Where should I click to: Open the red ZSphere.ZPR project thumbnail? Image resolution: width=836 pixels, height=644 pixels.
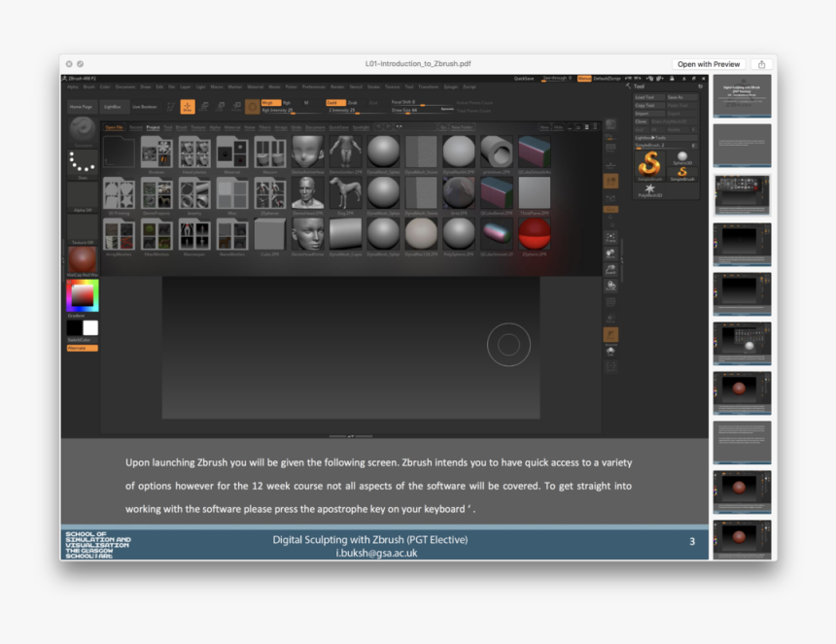(535, 235)
